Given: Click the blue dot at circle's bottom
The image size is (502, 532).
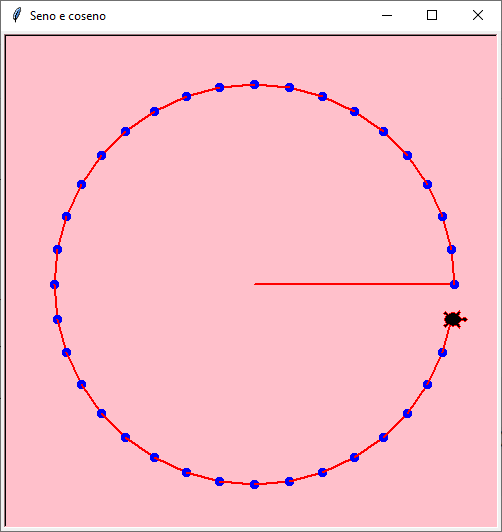Looking at the screenshot, I should click(x=254, y=484).
